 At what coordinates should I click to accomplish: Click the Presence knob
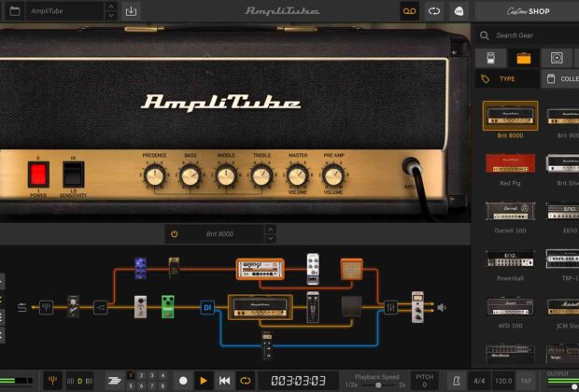click(x=155, y=175)
